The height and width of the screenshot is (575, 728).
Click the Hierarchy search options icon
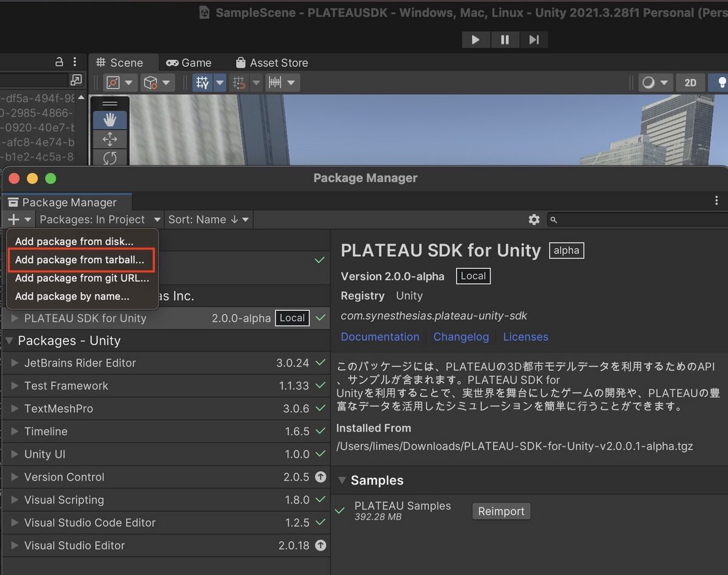(x=76, y=80)
